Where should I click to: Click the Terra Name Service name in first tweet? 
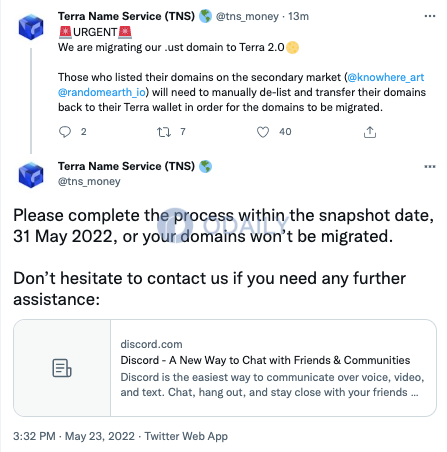coord(126,16)
